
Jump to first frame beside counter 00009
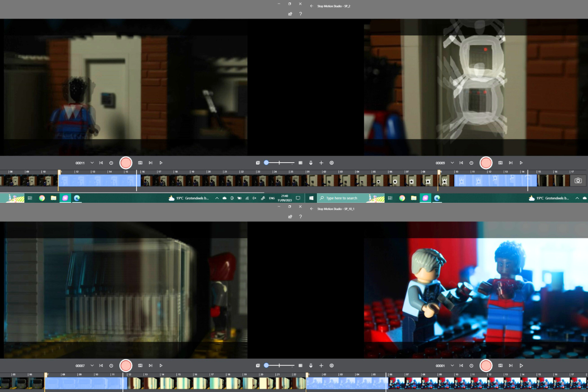(x=461, y=163)
